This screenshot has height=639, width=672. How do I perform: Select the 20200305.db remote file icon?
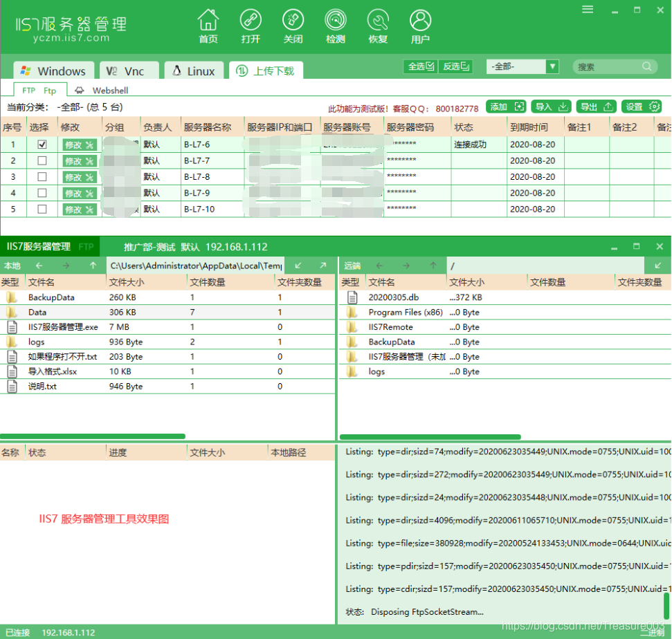(x=352, y=297)
